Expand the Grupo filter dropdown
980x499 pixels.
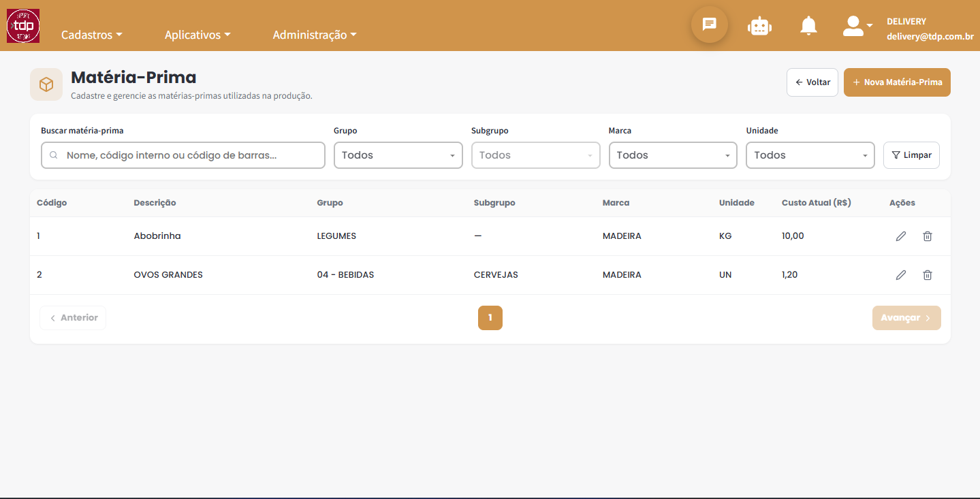click(x=398, y=155)
